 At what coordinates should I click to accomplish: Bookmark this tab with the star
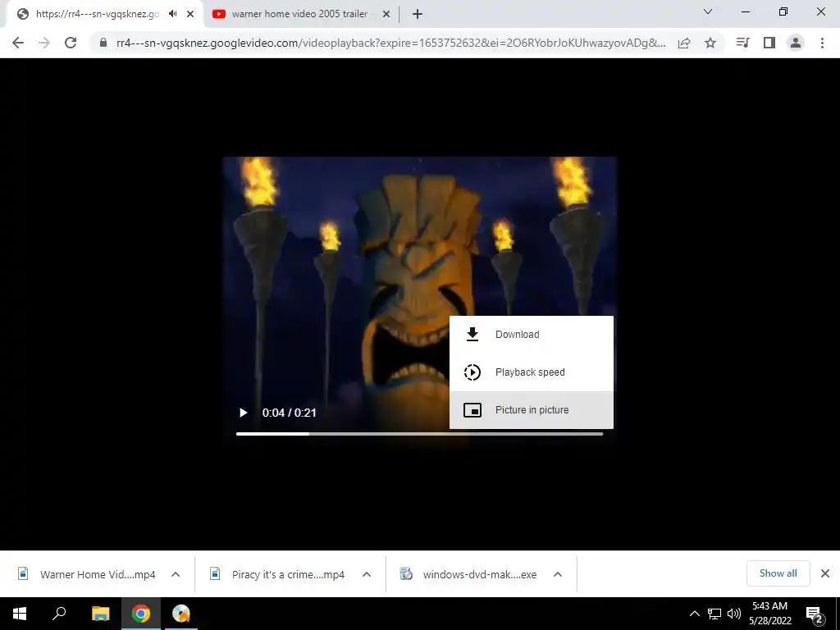click(710, 43)
